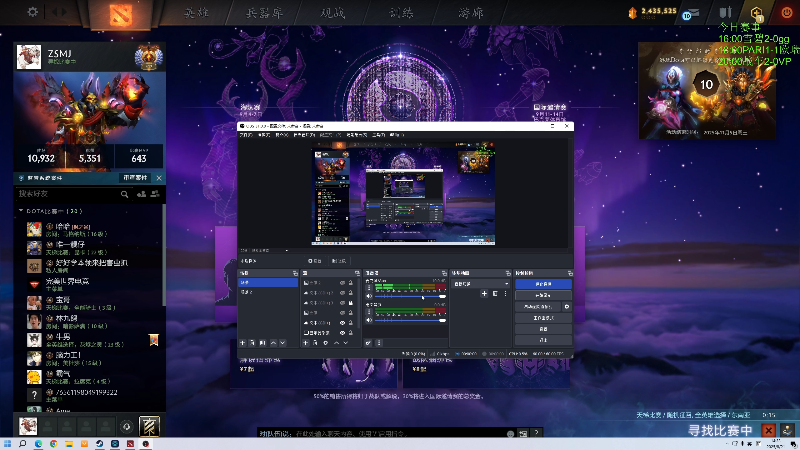Click the gold framed emblem icon in party bar
This screenshot has height=450, width=800.
point(149,426)
